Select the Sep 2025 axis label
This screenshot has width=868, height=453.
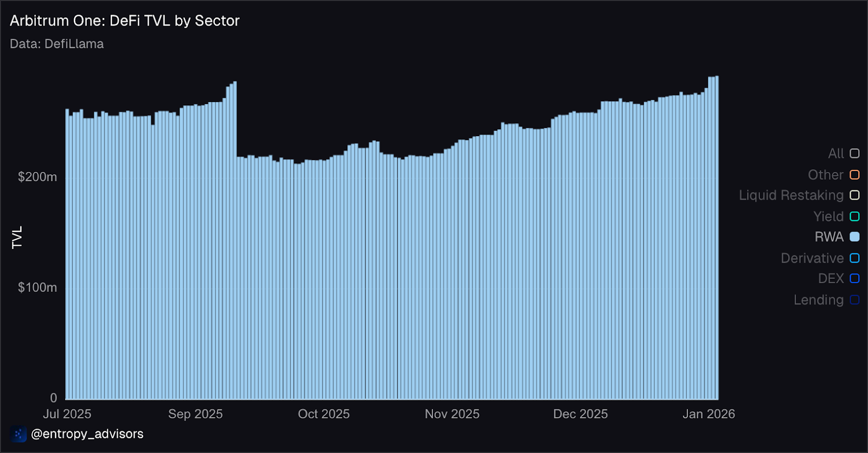coord(195,414)
